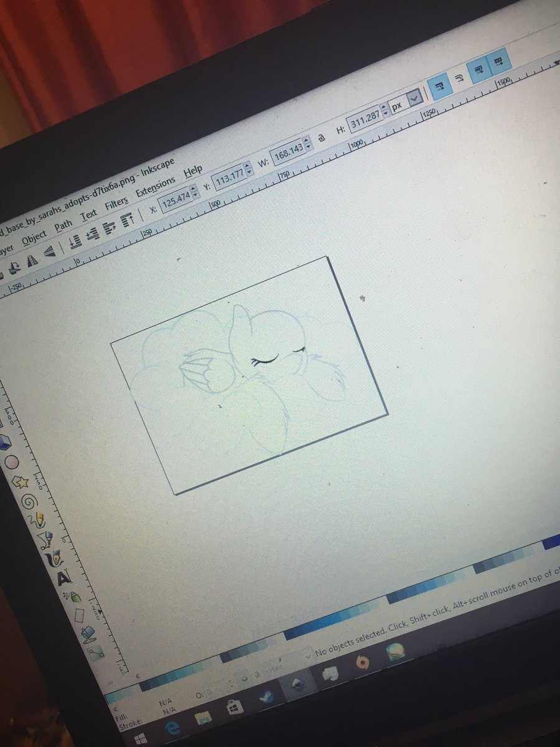Screen dimensions: 560x747
Task: Toggle scale rounded corners option
Action: [x=460, y=78]
